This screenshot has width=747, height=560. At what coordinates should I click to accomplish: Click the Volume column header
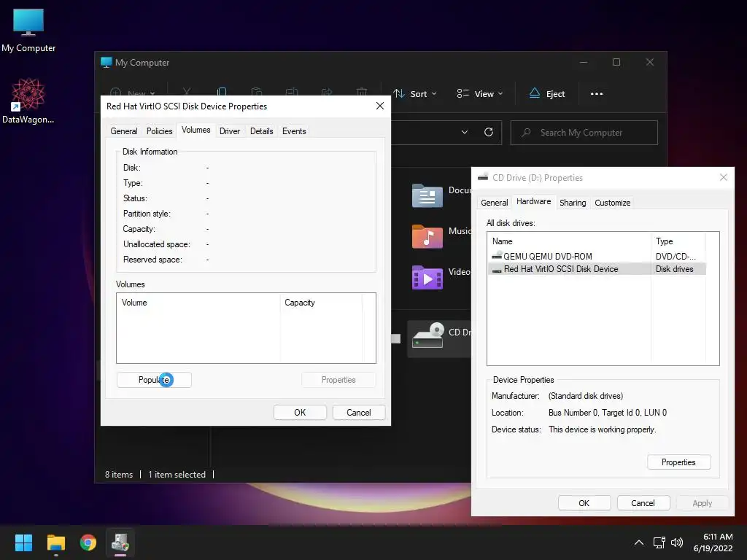tap(198, 303)
